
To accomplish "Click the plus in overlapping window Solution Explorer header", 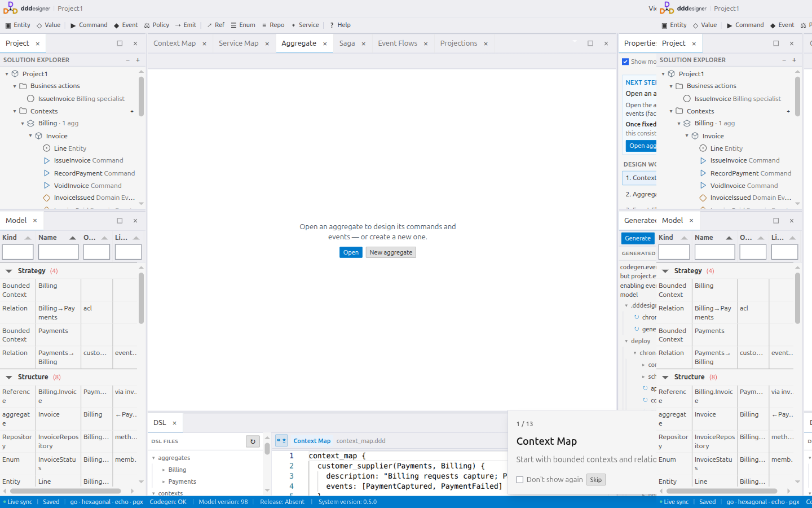I will click(x=794, y=60).
